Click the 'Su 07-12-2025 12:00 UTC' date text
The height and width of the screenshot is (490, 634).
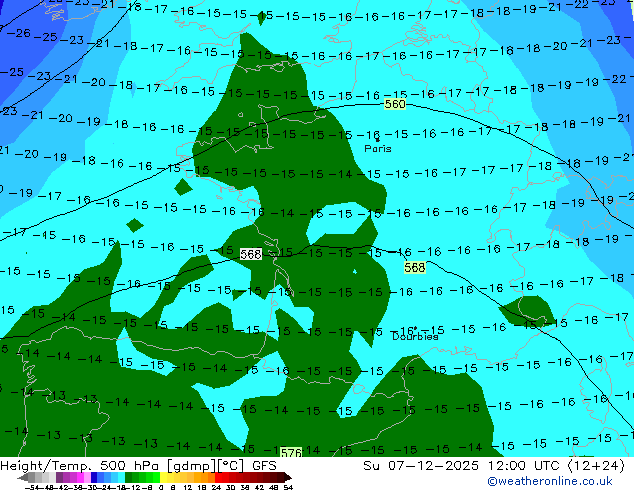463,466
